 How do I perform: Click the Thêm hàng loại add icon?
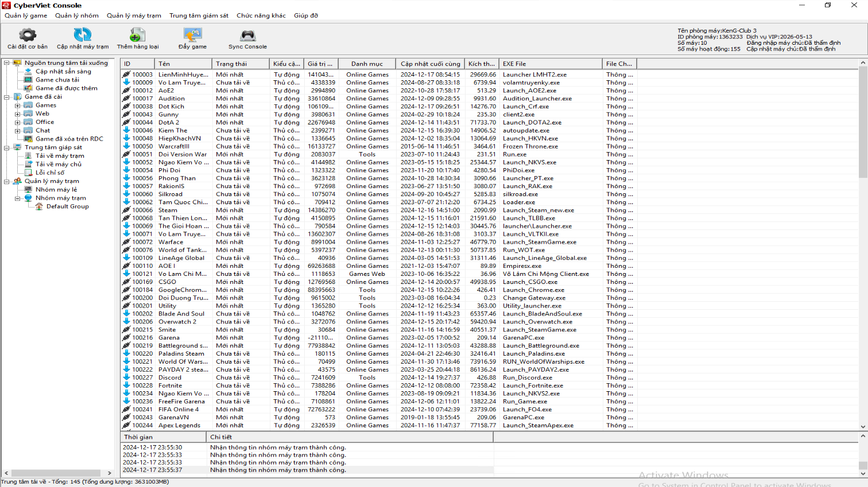tap(138, 36)
